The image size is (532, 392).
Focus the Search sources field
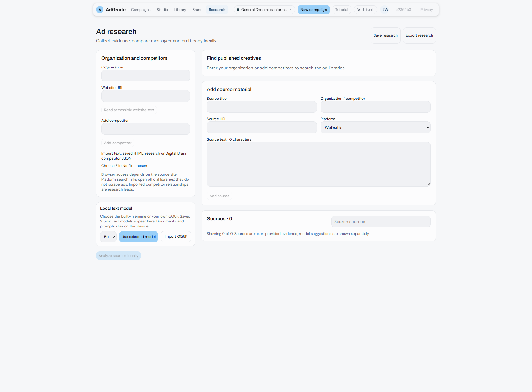[381, 222]
